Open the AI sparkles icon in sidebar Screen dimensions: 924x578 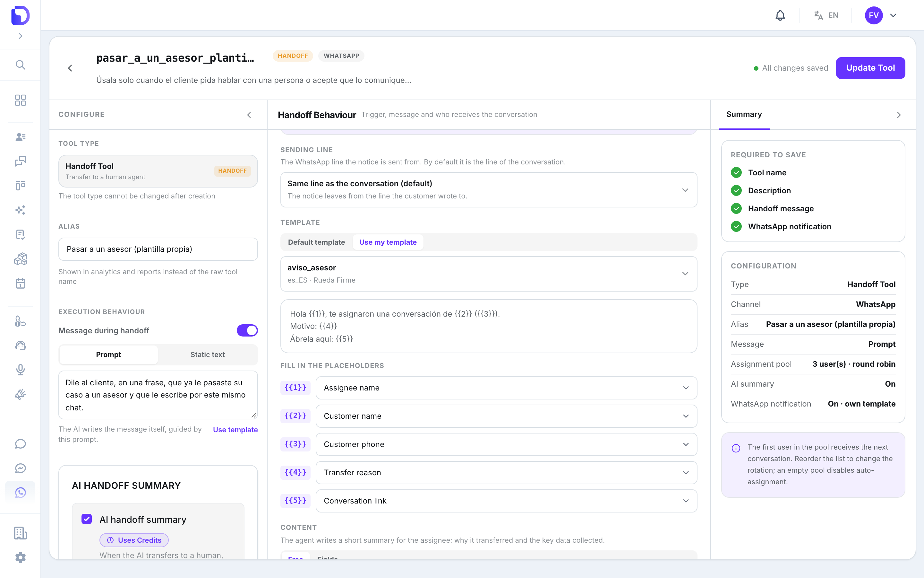pyautogui.click(x=20, y=210)
